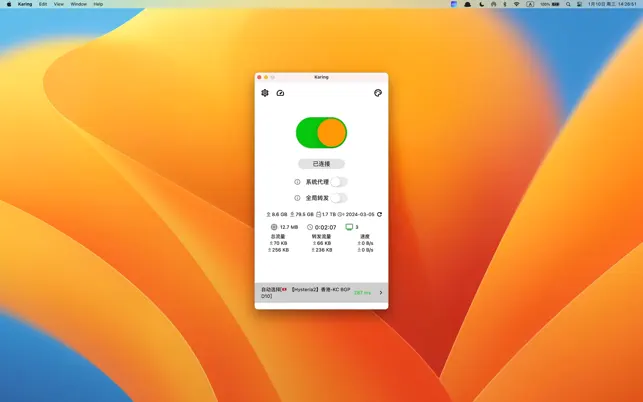The width and height of the screenshot is (643, 402).
Task: Click the hat-shaped menu bar icon
Action: click(467, 4)
